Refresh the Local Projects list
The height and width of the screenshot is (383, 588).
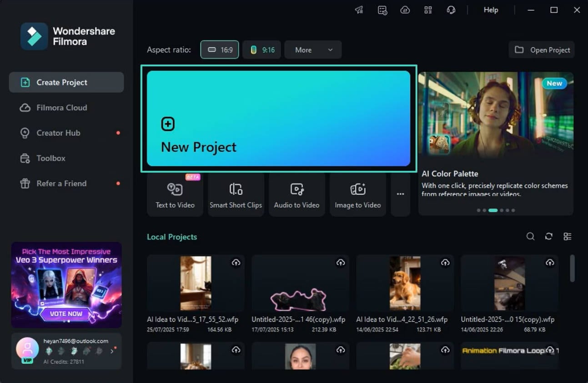548,236
